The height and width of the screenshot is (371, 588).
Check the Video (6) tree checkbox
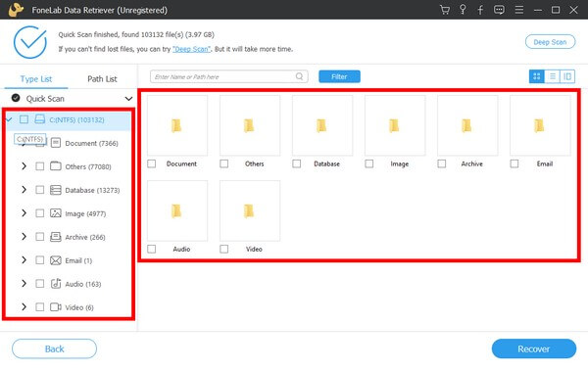[x=39, y=307]
